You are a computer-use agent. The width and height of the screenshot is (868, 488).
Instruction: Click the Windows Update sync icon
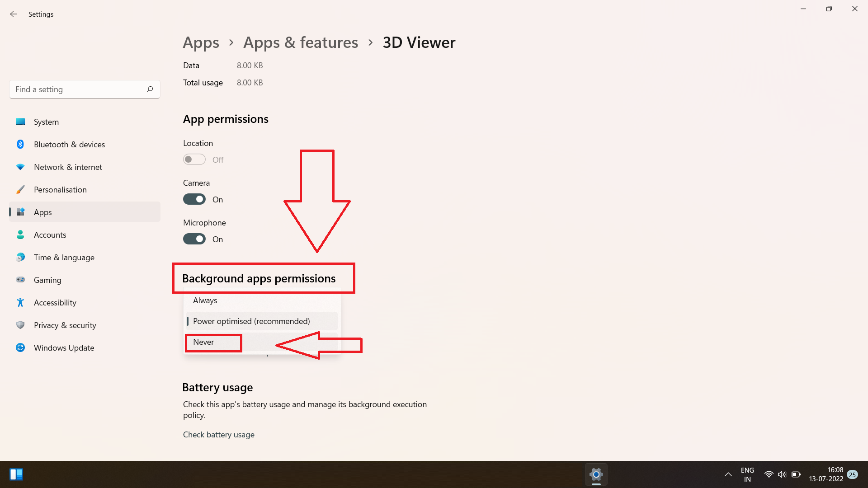[x=20, y=347]
